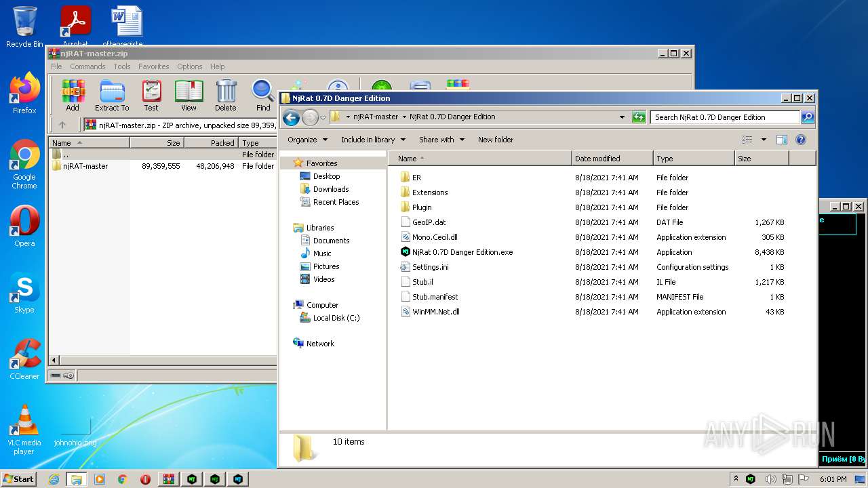This screenshot has height=488, width=868.
Task: Toggle the preview pane in Explorer
Action: click(781, 140)
